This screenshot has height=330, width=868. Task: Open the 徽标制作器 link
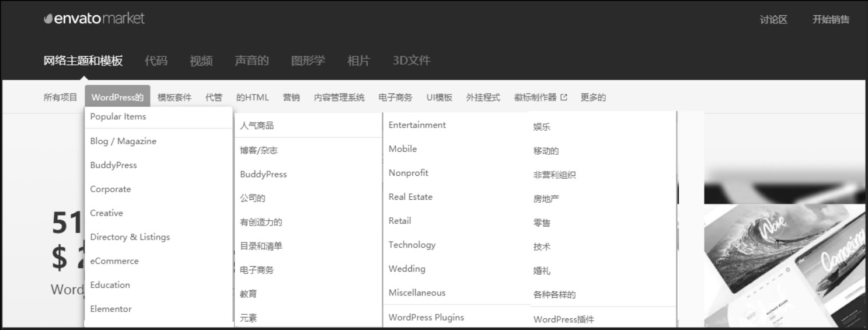(535, 98)
